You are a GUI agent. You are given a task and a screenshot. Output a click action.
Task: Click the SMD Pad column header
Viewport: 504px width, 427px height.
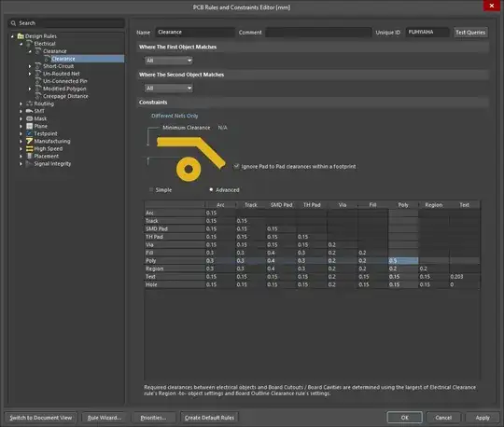(281, 205)
